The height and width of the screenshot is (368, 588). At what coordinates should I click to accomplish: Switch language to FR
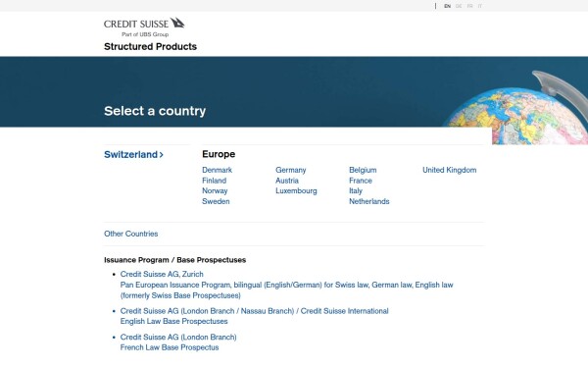point(469,6)
